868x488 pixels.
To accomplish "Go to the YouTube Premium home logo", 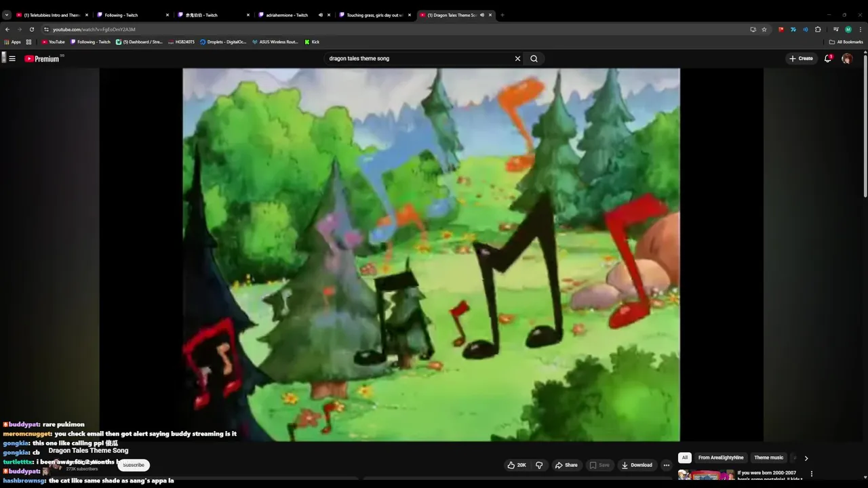I will (43, 59).
